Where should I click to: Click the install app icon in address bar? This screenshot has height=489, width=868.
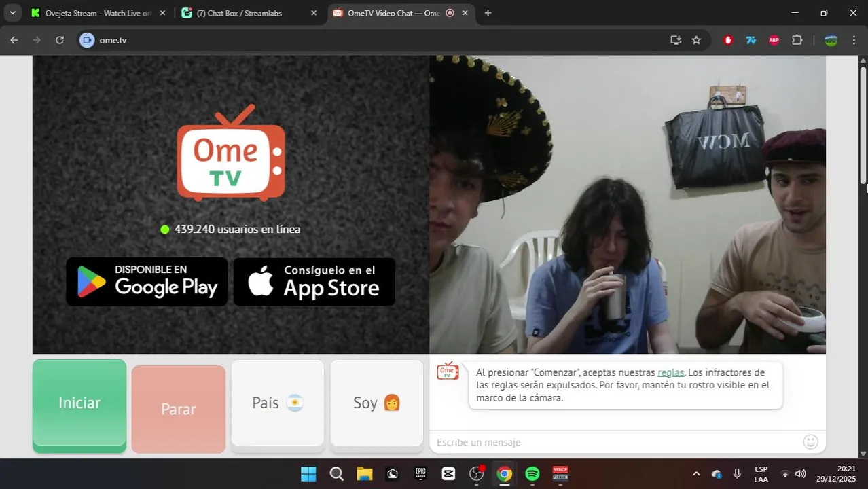(x=676, y=40)
